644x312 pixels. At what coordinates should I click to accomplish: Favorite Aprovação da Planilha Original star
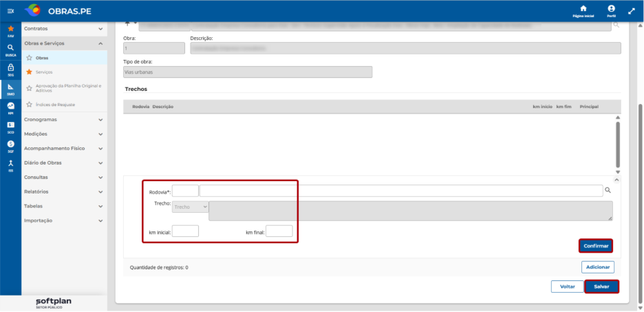[x=29, y=88]
